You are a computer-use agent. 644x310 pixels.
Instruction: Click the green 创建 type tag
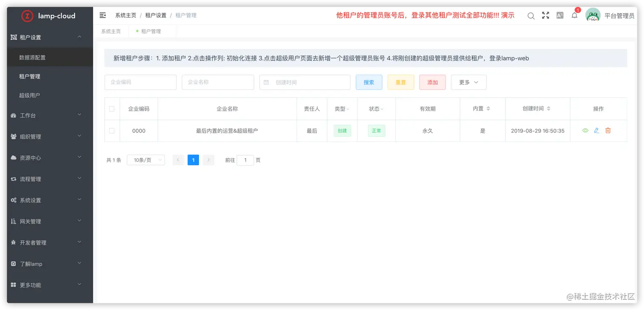pyautogui.click(x=342, y=131)
